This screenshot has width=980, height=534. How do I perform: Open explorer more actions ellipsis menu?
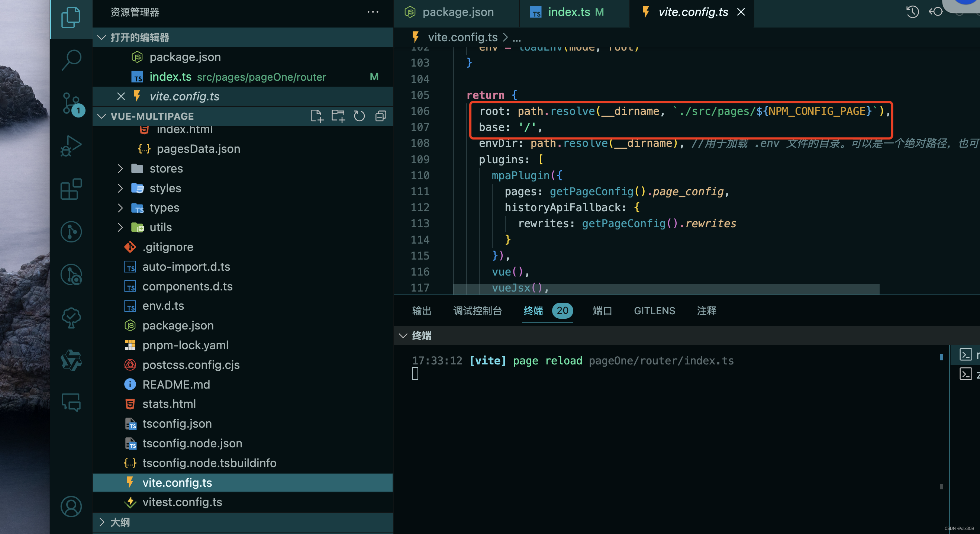coord(373,12)
